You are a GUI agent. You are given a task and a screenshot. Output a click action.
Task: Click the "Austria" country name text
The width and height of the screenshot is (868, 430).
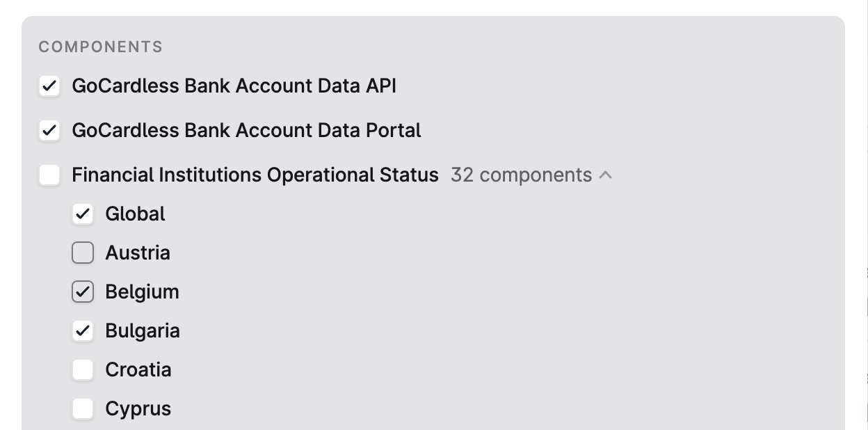138,253
